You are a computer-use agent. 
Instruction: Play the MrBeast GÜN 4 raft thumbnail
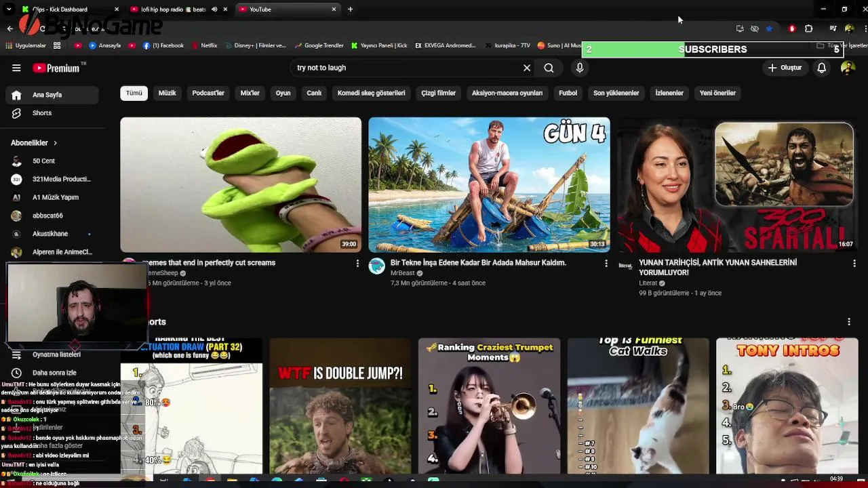click(x=489, y=185)
